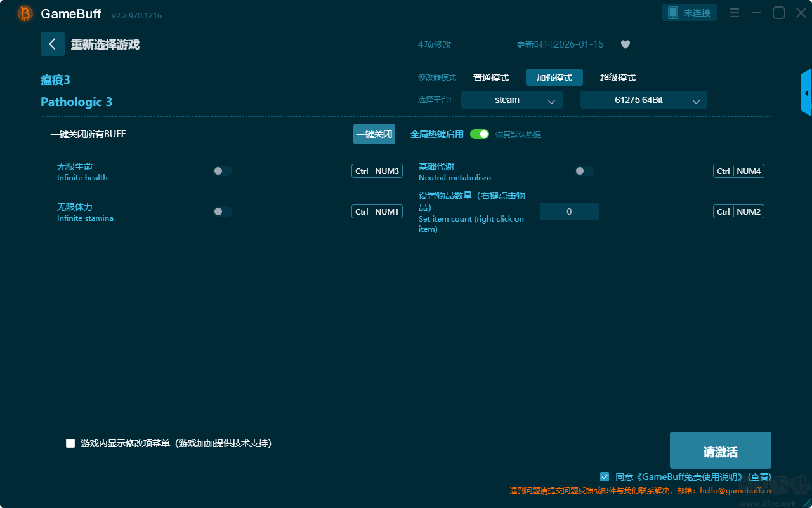This screenshot has height=508, width=812.
Task: Click the GameBuff logo icon
Action: click(25, 13)
